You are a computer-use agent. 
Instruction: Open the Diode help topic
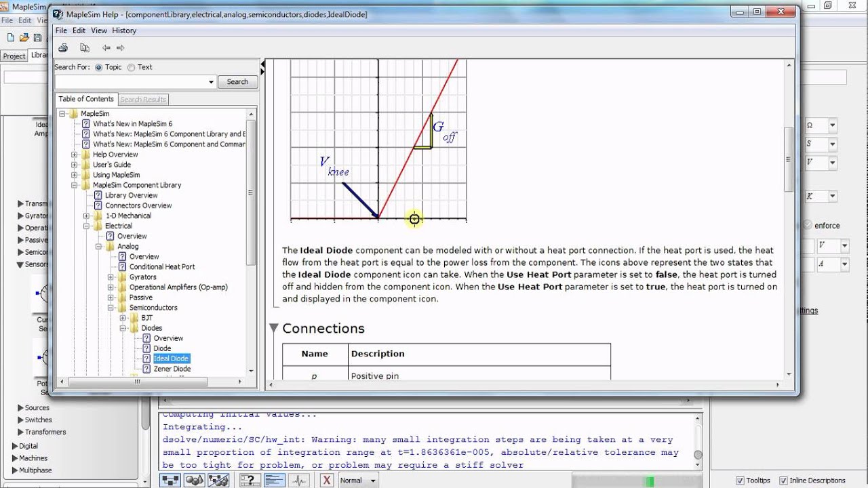tap(162, 348)
